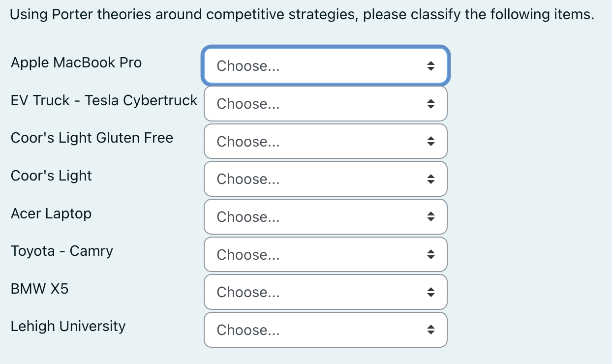This screenshot has height=364, width=612.
Task: Open the EV Truck - Tesla Cybertruck dropdown
Action: pyautogui.click(x=326, y=104)
